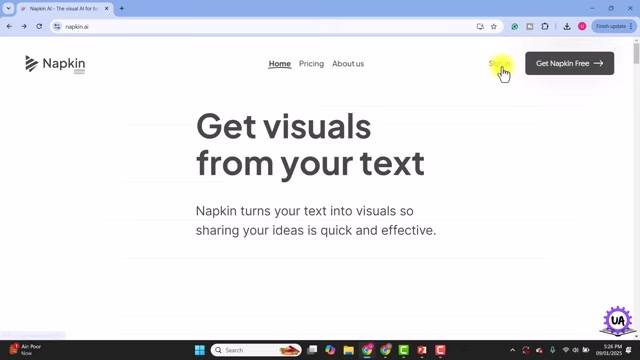Open a new browser tab
This screenshot has width=640, height=360.
[122, 9]
